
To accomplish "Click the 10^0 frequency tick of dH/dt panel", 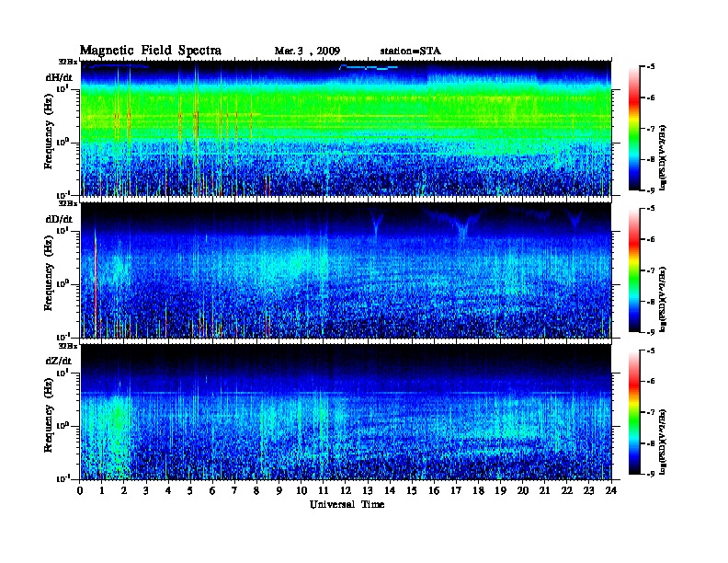I will click(x=63, y=142).
